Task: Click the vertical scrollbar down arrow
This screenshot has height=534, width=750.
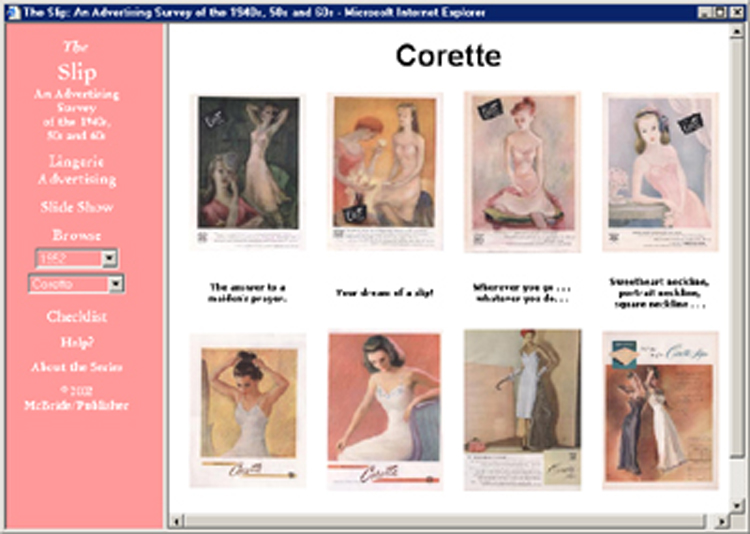Action: 737,506
